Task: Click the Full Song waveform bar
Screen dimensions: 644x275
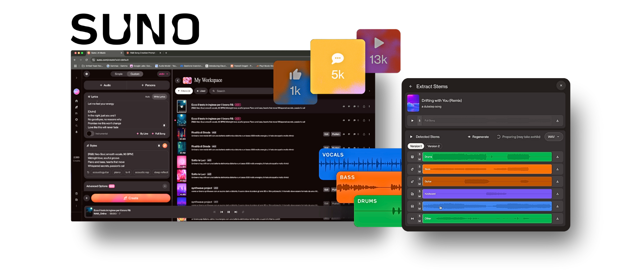Action: click(x=487, y=121)
